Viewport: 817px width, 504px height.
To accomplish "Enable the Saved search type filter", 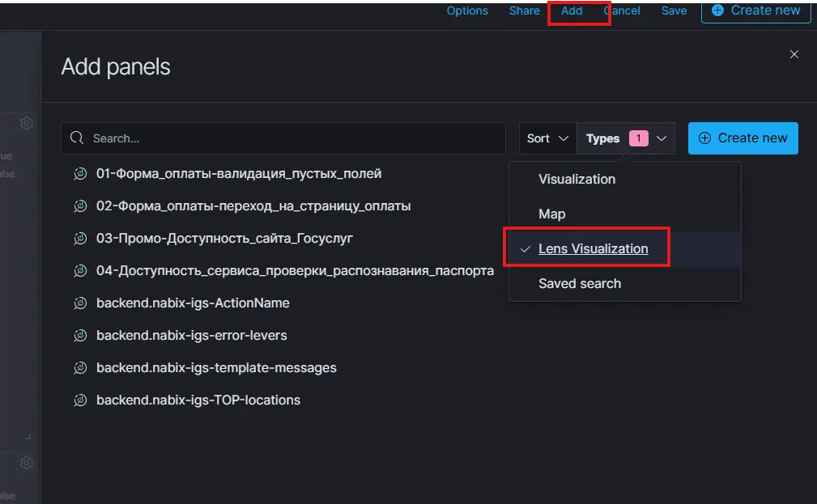I will [x=580, y=284].
